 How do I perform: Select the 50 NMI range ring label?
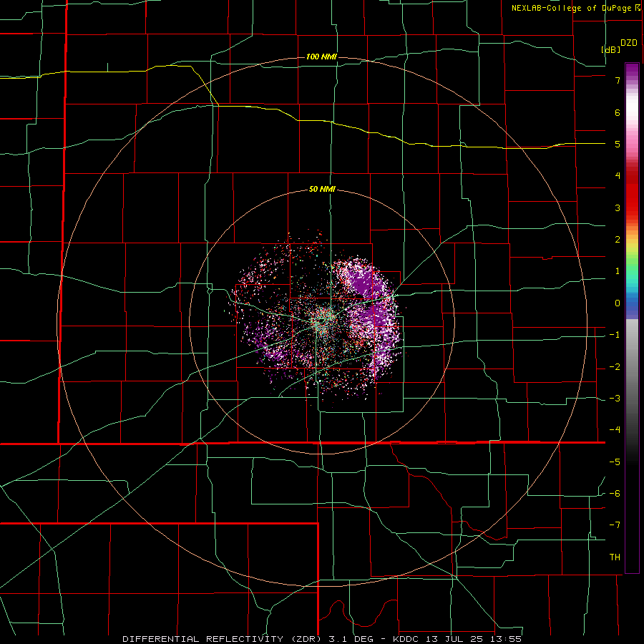(x=322, y=190)
